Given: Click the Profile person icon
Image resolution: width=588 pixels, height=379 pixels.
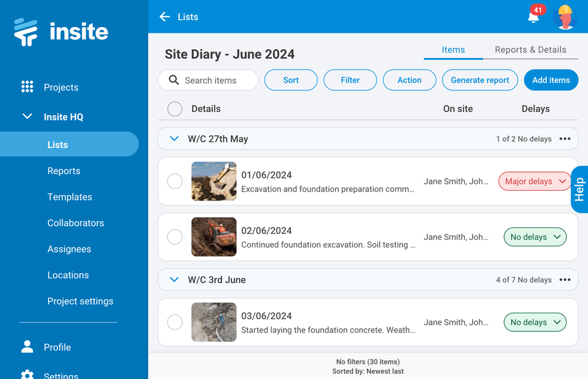Looking at the screenshot, I should click(27, 347).
